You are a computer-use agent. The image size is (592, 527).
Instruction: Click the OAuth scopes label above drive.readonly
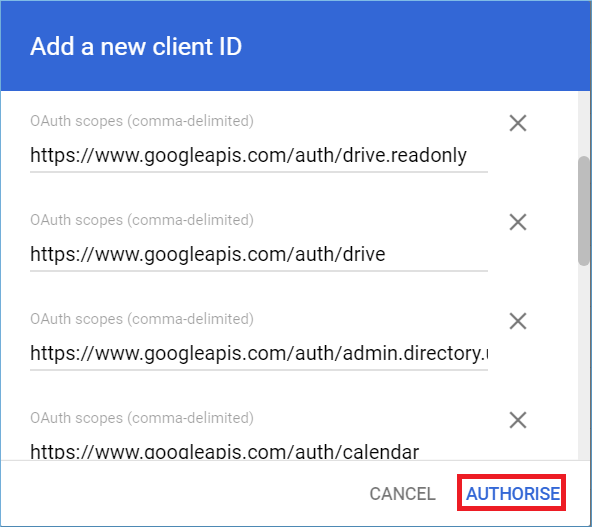click(x=142, y=121)
